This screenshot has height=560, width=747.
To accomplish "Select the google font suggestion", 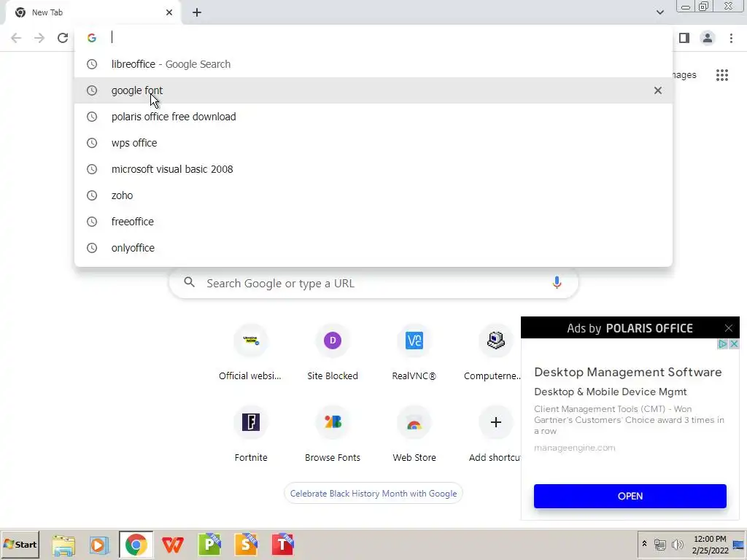I will (x=373, y=90).
